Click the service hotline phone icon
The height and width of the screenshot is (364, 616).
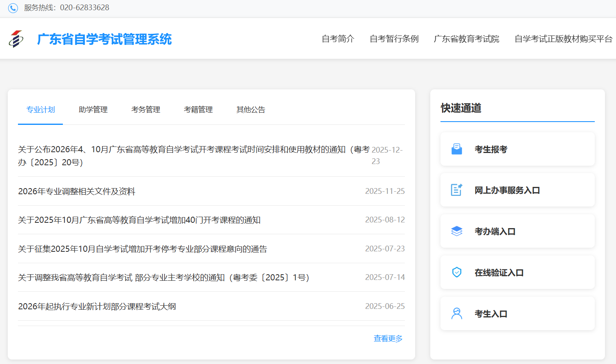[x=13, y=8]
